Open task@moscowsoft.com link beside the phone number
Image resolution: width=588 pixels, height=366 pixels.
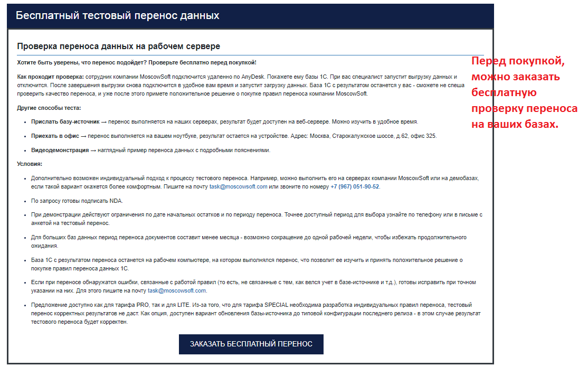pos(238,186)
